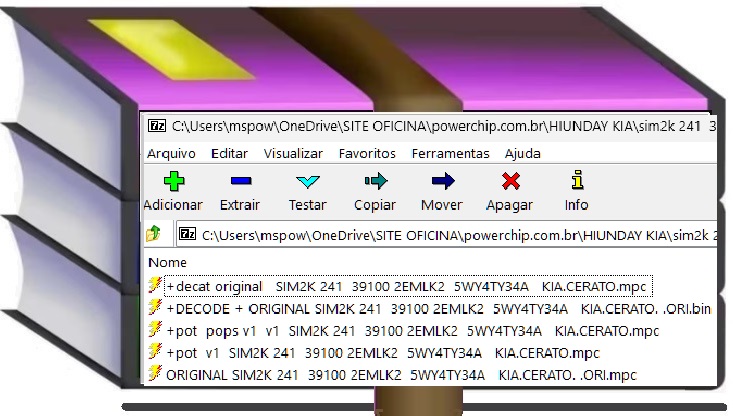Image resolution: width=733 pixels, height=416 pixels.
Task: Click the address path input field
Action: click(x=450, y=235)
